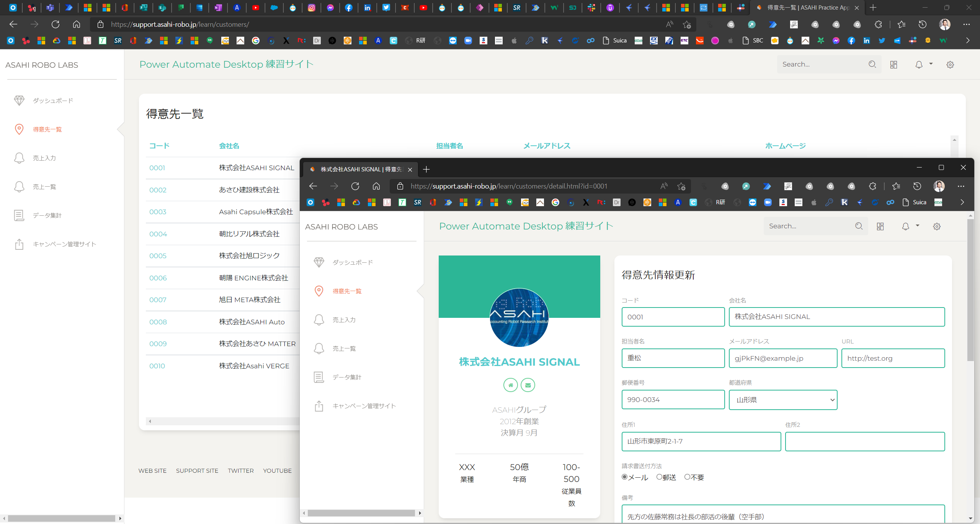Open settings gear in back window header
Screen dimensions: 980x524
(x=950, y=65)
